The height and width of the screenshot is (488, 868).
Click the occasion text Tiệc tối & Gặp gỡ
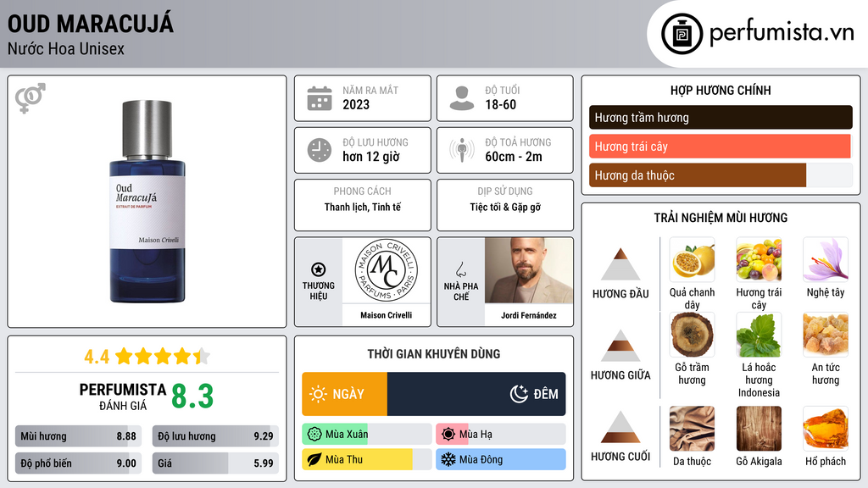tap(505, 207)
